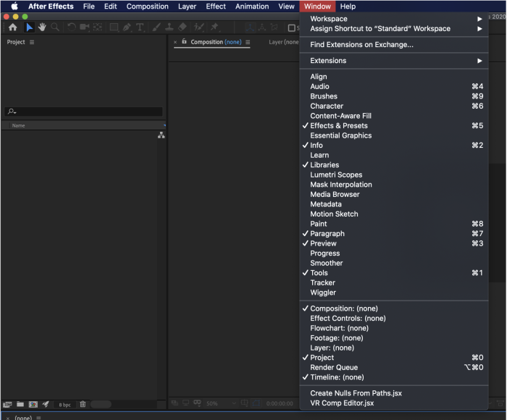Screen dimensions: 507x420
Task: Uncheck the Libraries panel entry
Action: [x=394, y=165]
